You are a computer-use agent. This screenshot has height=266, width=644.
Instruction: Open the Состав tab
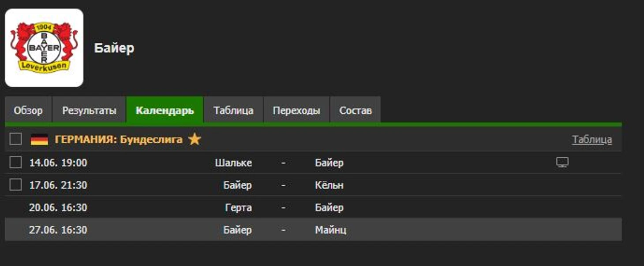pyautogui.click(x=356, y=110)
